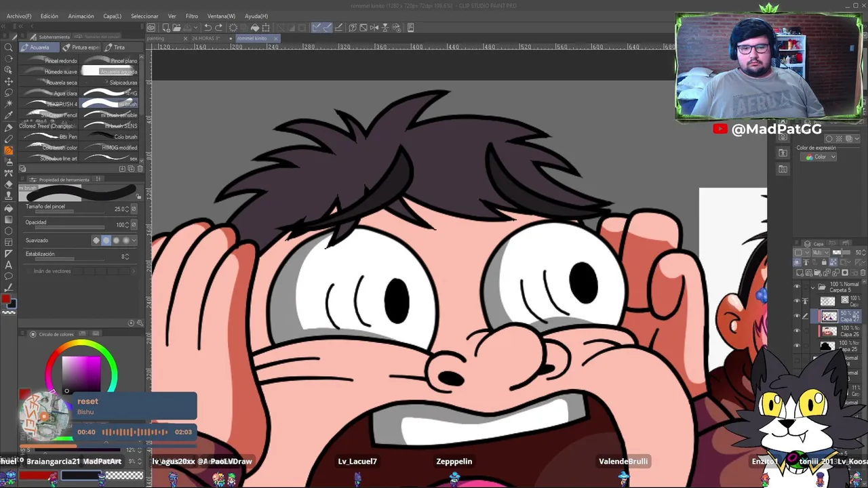Choose Colo brush in sub tool list
868x488 pixels.
tap(110, 137)
